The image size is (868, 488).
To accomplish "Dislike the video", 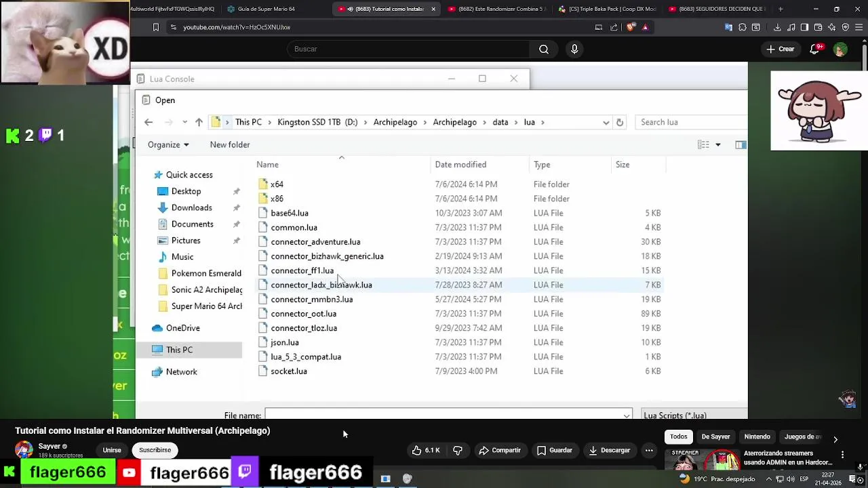I will click(x=458, y=450).
